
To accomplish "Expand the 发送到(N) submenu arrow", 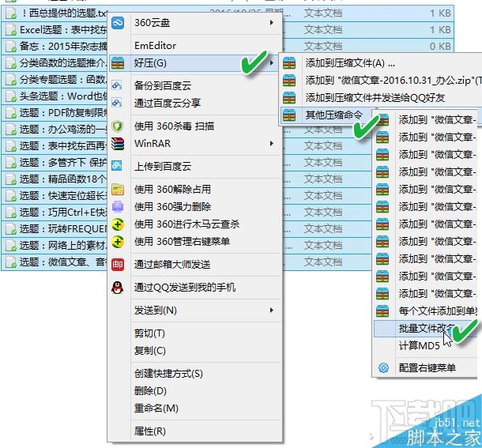I will pos(272,311).
